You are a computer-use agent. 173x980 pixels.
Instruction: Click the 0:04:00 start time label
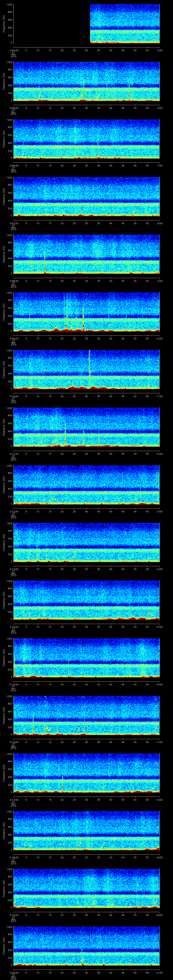(x=14, y=50)
